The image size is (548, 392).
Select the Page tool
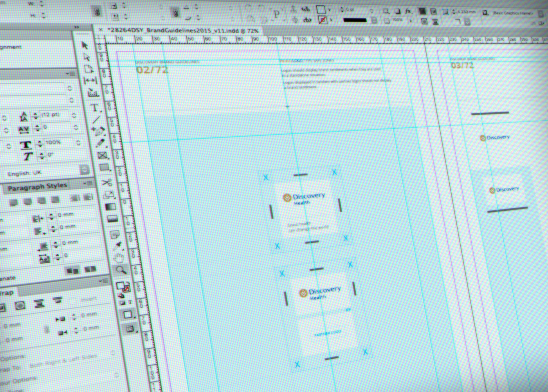(x=88, y=69)
